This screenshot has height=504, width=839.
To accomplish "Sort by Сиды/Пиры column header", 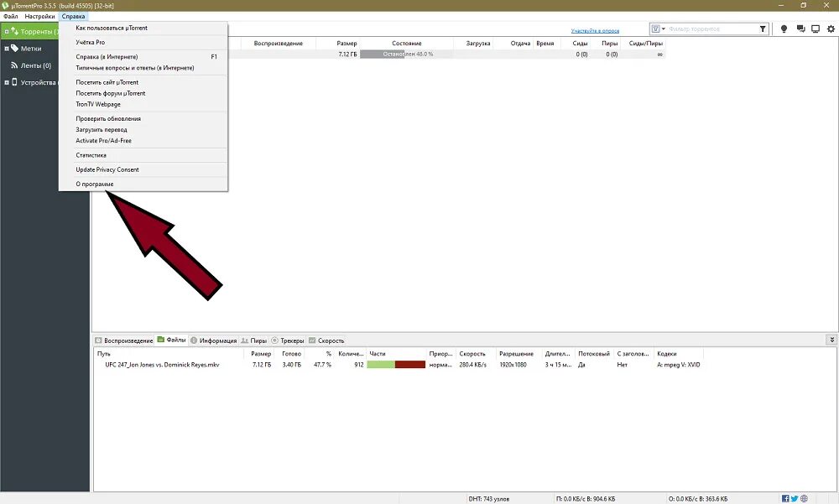I will [645, 44].
